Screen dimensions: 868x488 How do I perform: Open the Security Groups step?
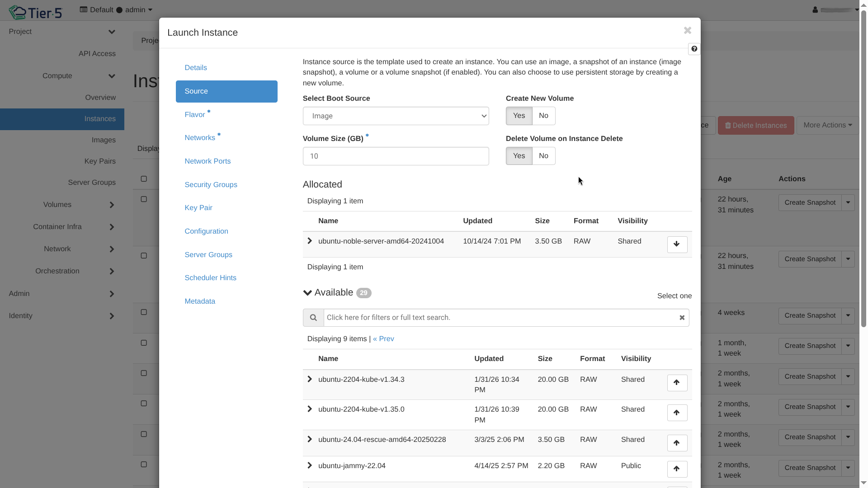(211, 185)
